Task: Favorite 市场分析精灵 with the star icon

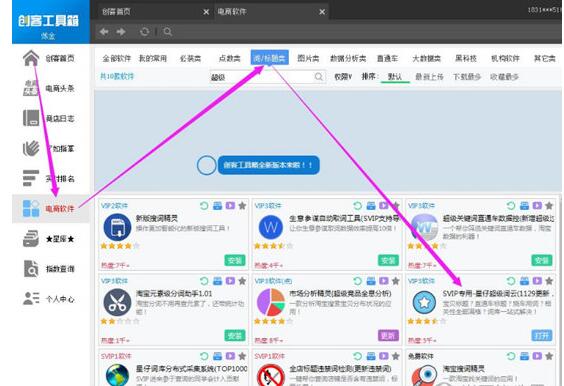Action: pyautogui.click(x=396, y=281)
